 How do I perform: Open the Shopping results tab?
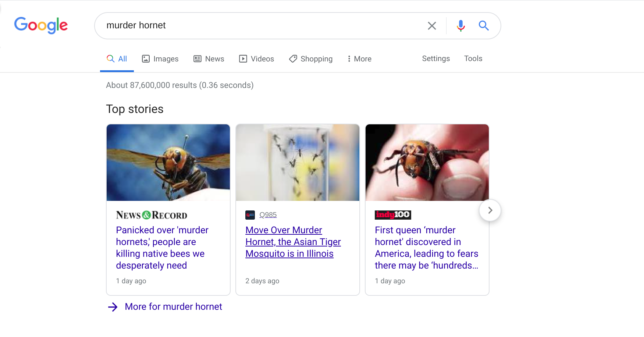[311, 59]
